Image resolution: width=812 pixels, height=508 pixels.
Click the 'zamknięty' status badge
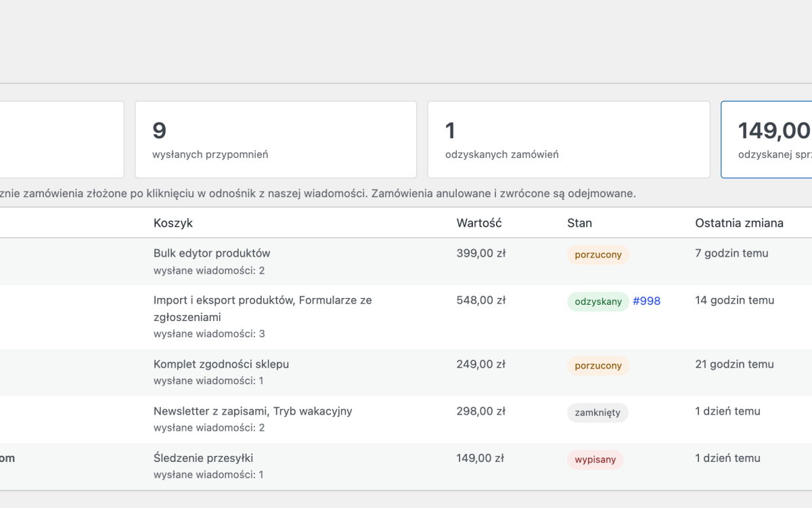(597, 412)
